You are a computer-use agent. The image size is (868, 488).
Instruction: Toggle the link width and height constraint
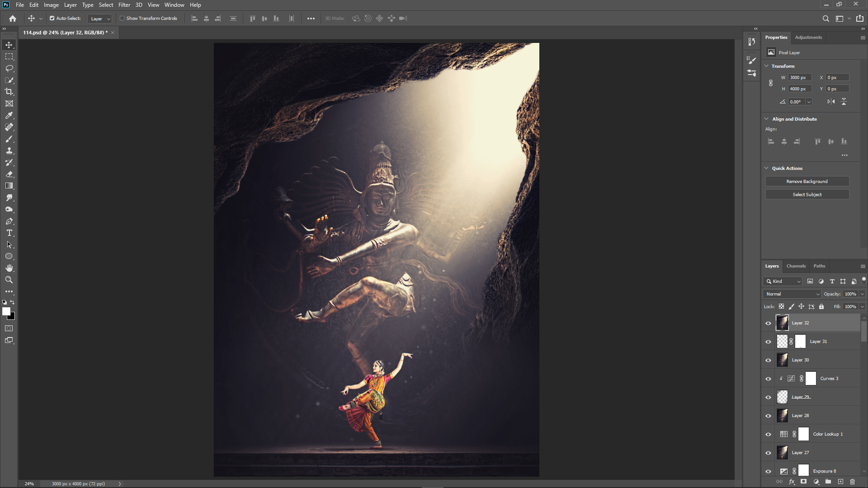click(x=771, y=83)
